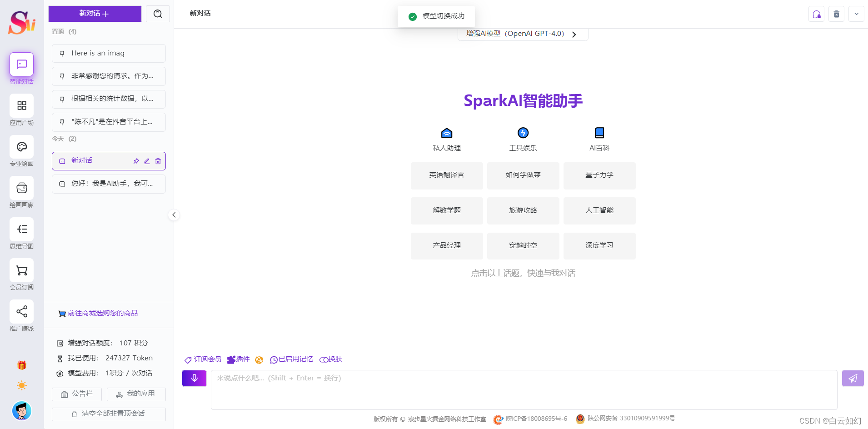Toggle the 换肤 skin switch

point(331,359)
